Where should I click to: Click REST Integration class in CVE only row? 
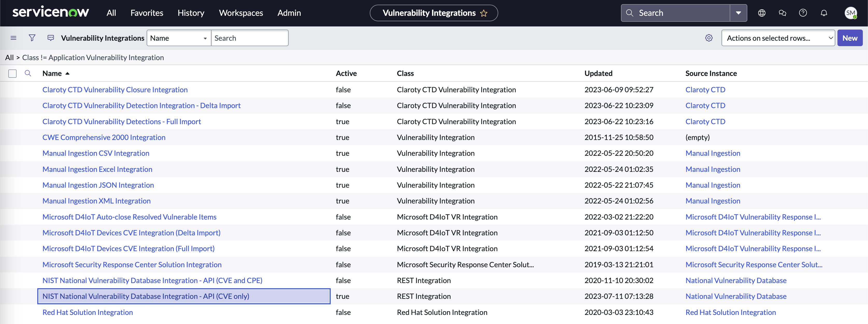coord(424,296)
